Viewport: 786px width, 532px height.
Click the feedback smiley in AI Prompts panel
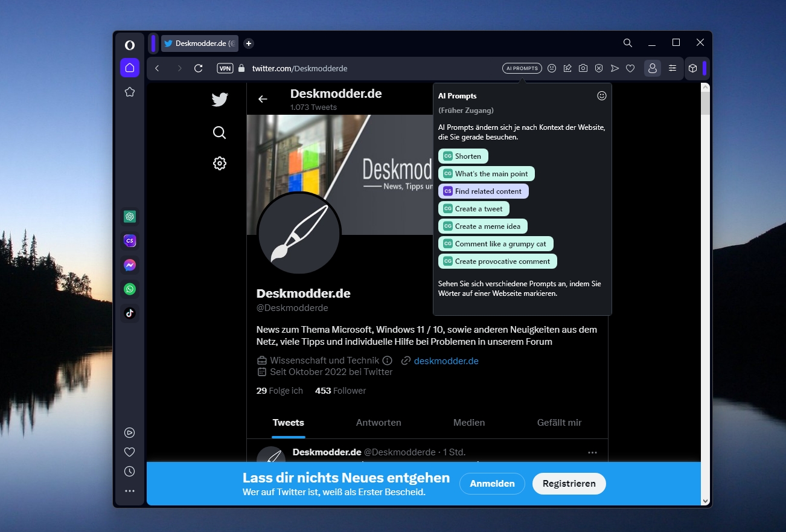click(601, 95)
